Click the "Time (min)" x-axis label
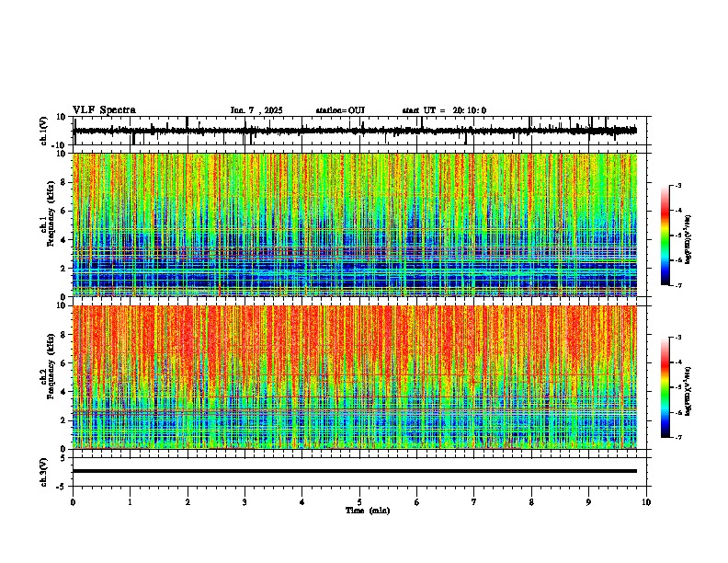Screen dimensions: 728x563 coord(368,511)
